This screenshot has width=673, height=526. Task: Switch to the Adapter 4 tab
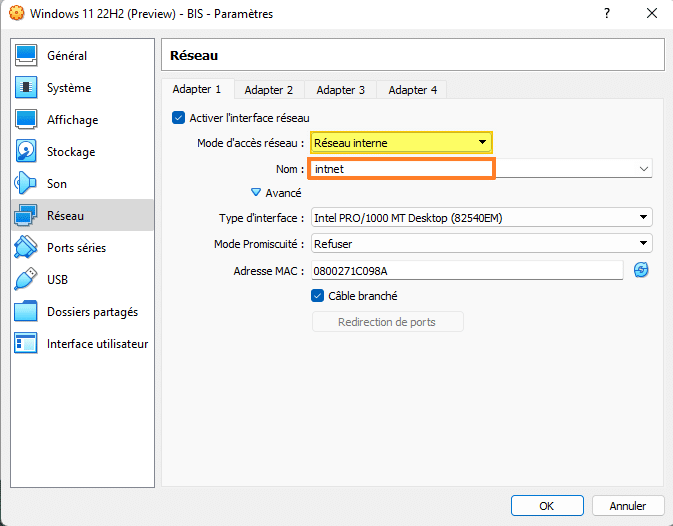pos(412,90)
